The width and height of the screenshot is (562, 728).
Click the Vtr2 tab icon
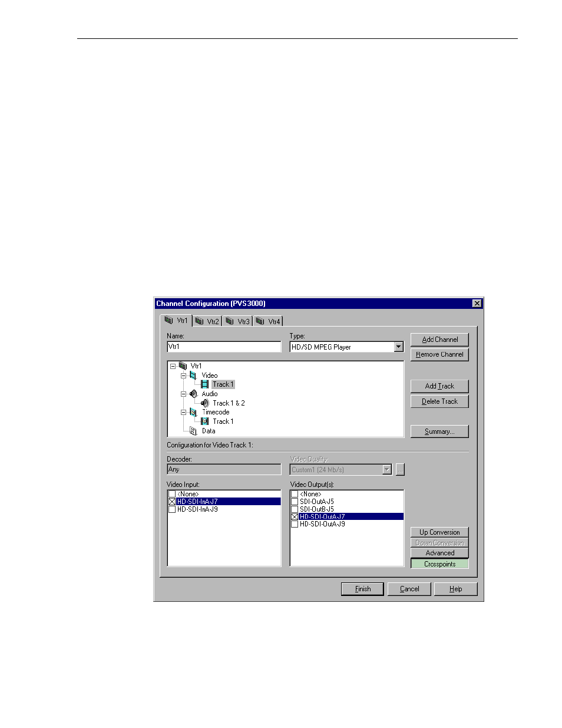[x=200, y=321]
